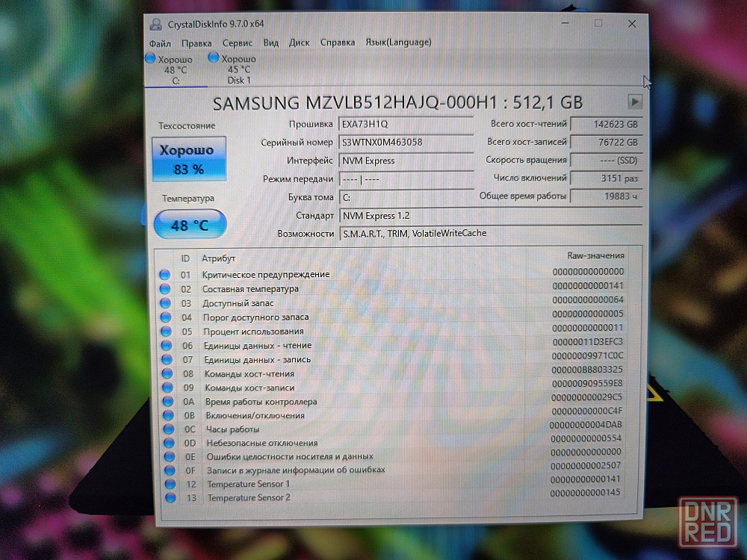Viewport: 747px width, 560px height.
Task: Open the Сервис menu
Action: [x=238, y=43]
